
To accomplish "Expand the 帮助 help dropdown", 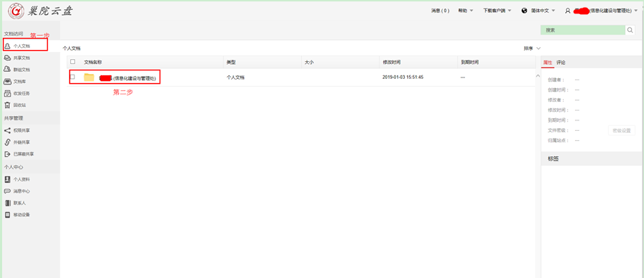I will 465,11.
